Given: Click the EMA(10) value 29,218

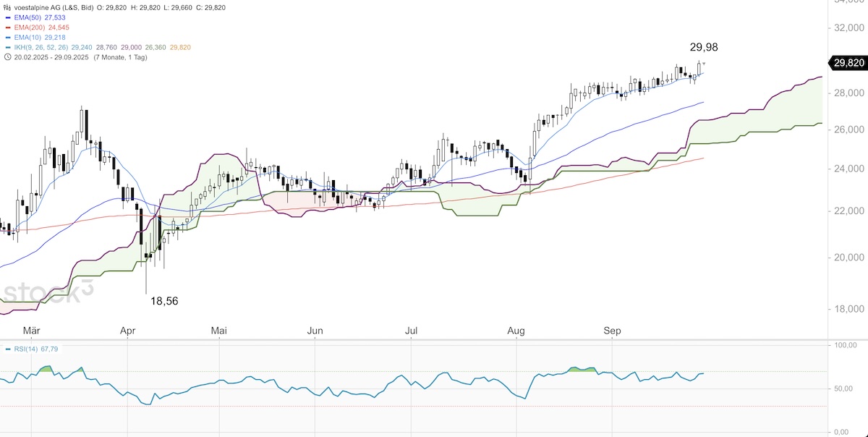Looking at the screenshot, I should click(56, 36).
